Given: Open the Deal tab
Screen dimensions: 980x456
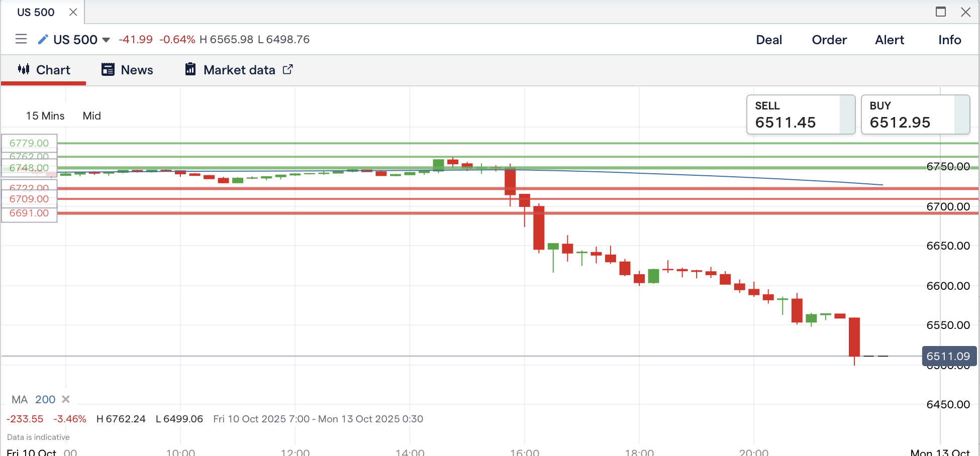Looking at the screenshot, I should pos(769,40).
